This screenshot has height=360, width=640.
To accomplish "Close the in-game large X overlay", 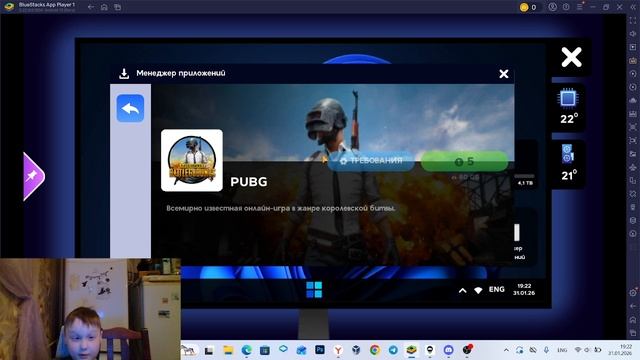I will coord(571,57).
